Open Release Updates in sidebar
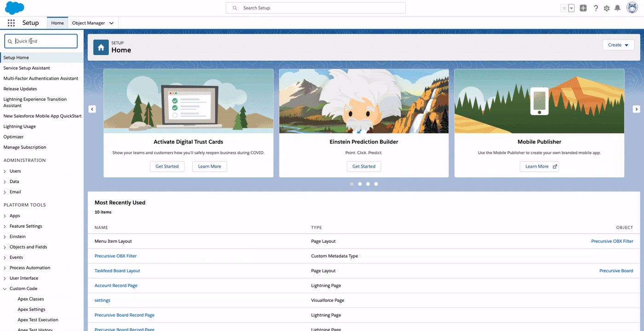This screenshot has height=331, width=644. 20,89
